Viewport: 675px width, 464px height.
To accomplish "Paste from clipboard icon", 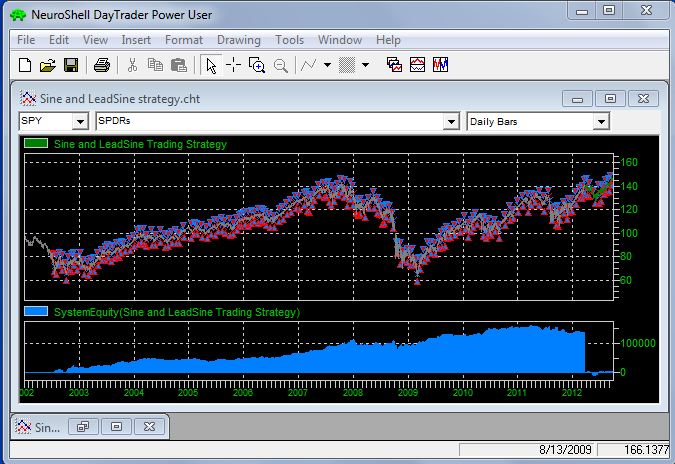I will pyautogui.click(x=179, y=65).
